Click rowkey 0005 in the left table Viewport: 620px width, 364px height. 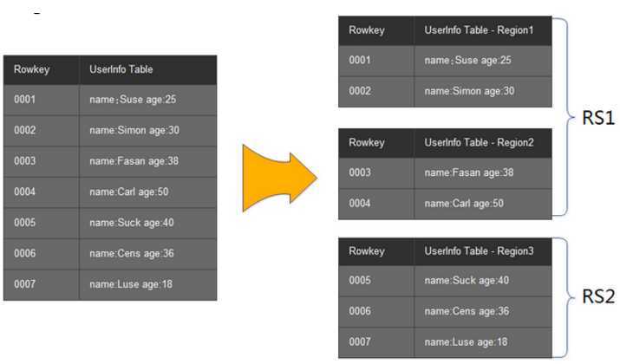coord(24,223)
